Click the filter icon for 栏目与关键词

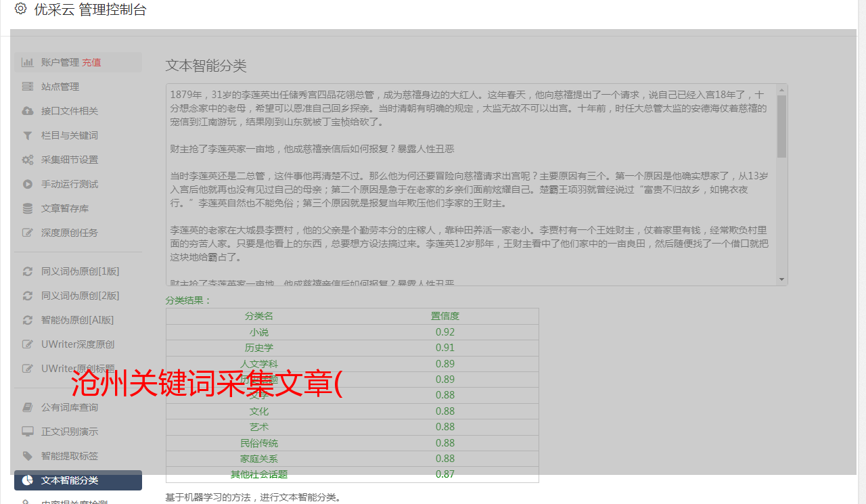pyautogui.click(x=28, y=135)
